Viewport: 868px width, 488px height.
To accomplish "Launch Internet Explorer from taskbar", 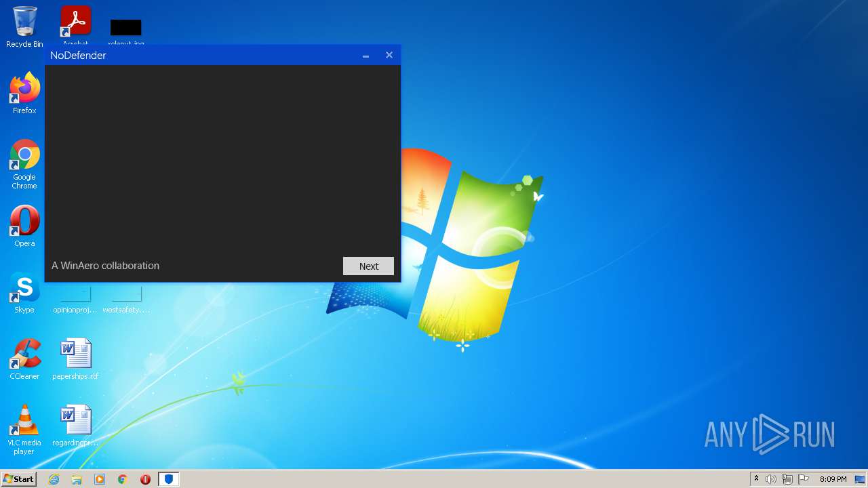I will click(54, 479).
